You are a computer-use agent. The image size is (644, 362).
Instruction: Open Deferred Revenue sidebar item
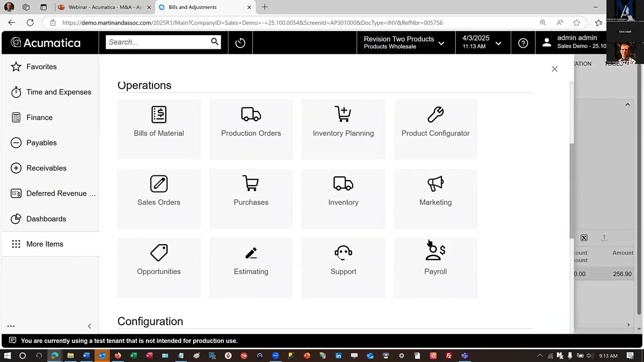[50, 194]
